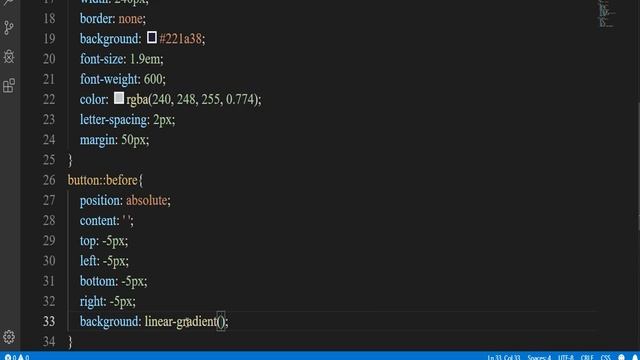Click the 'position' property on line 27
Viewport: 640px width, 360px height.
tap(100, 200)
